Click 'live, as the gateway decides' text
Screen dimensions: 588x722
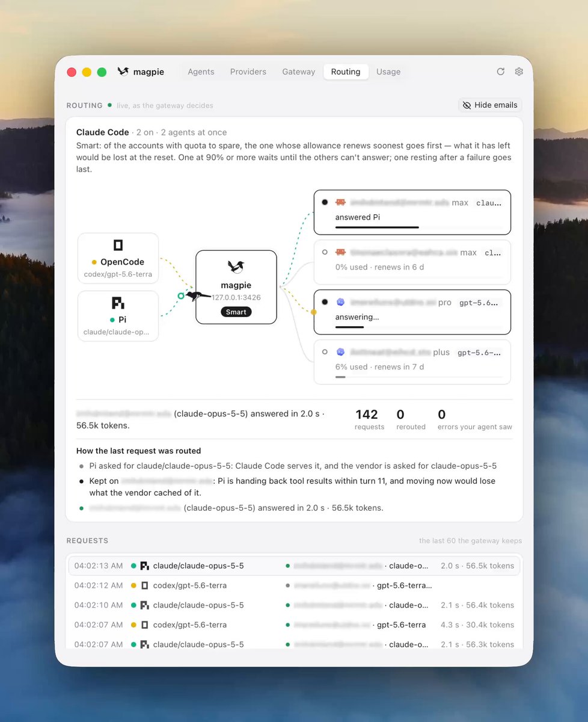click(165, 105)
